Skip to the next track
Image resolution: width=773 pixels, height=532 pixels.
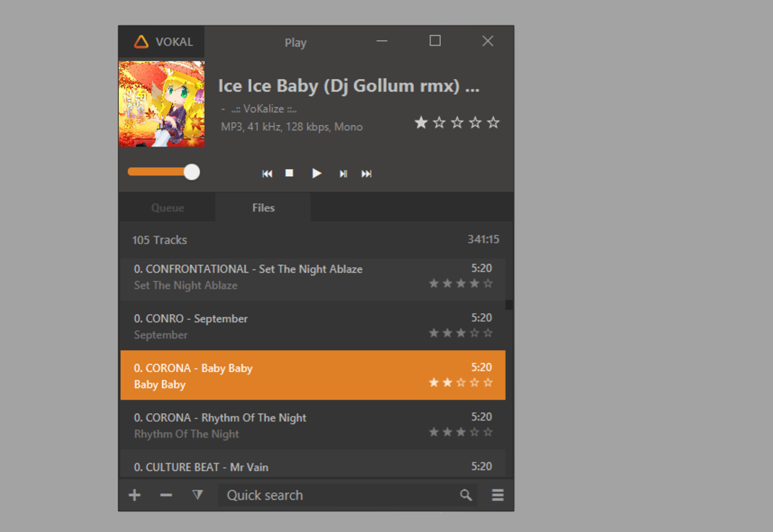coord(367,174)
